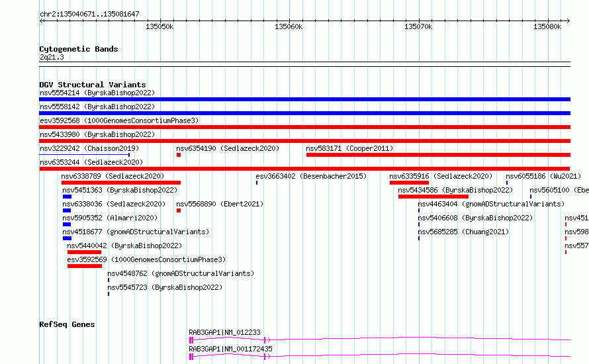This screenshot has width=589, height=364.
Task: Open the nsv5605100 variant label
Action: [559, 190]
